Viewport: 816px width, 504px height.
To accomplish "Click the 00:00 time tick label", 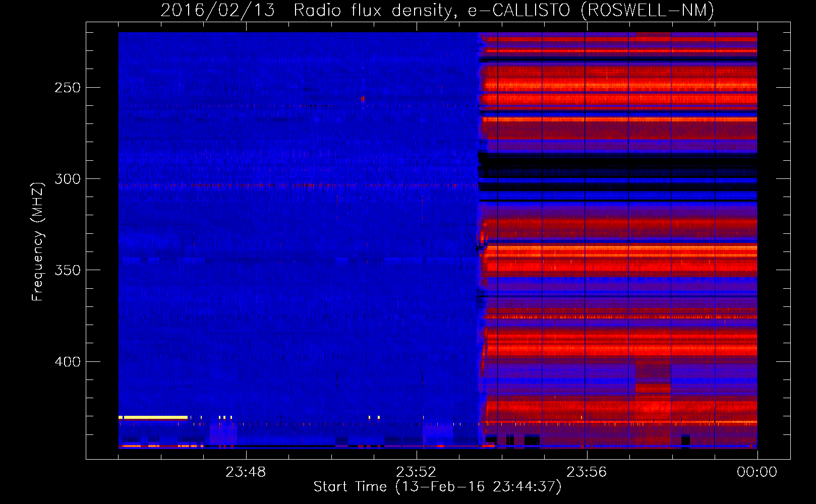I will point(757,472).
